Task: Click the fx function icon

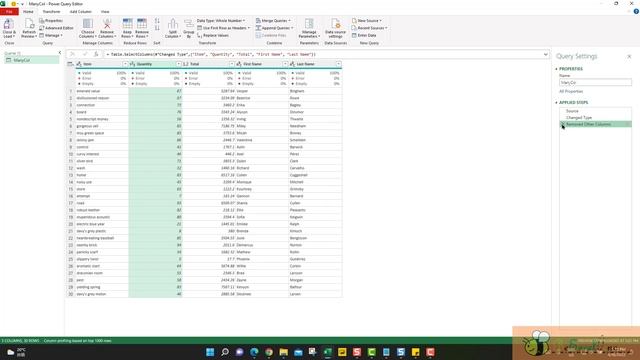Action: pyautogui.click(x=96, y=54)
